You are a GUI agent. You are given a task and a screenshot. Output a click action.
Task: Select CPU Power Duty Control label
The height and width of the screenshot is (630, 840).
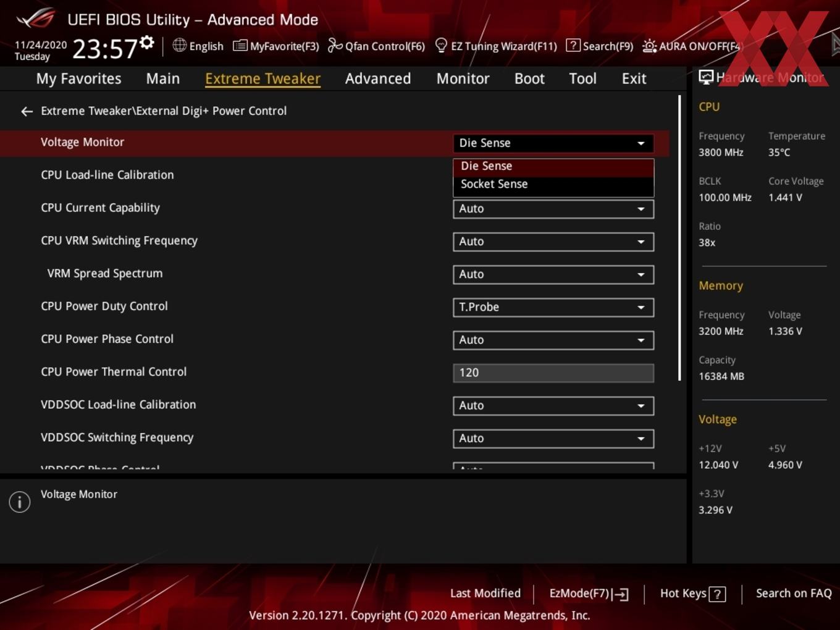coord(104,306)
